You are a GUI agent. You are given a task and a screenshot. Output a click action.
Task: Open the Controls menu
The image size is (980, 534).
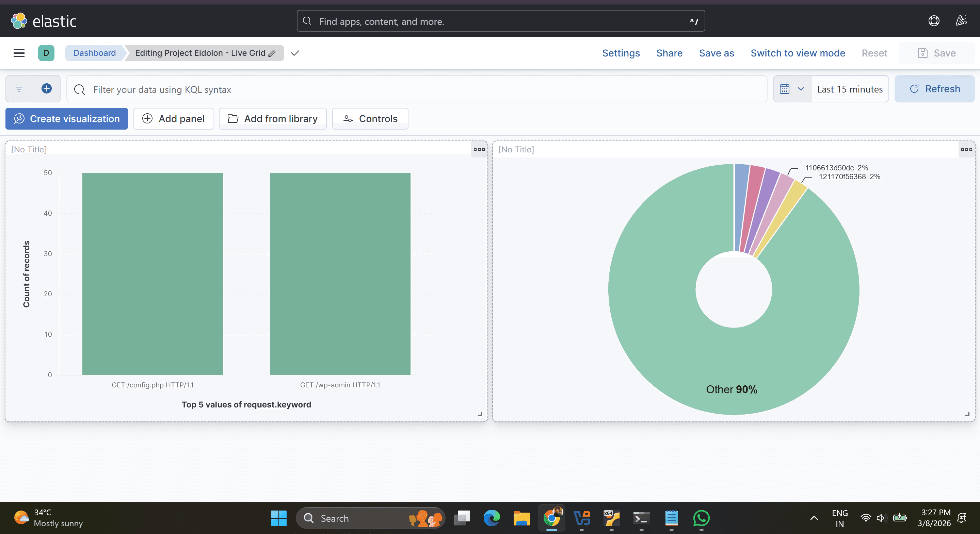point(370,119)
